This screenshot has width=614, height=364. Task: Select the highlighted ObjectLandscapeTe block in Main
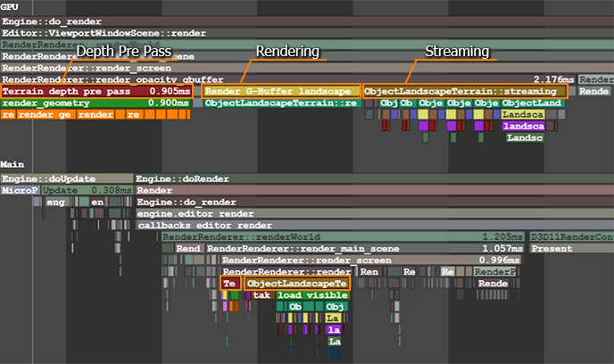click(x=297, y=283)
